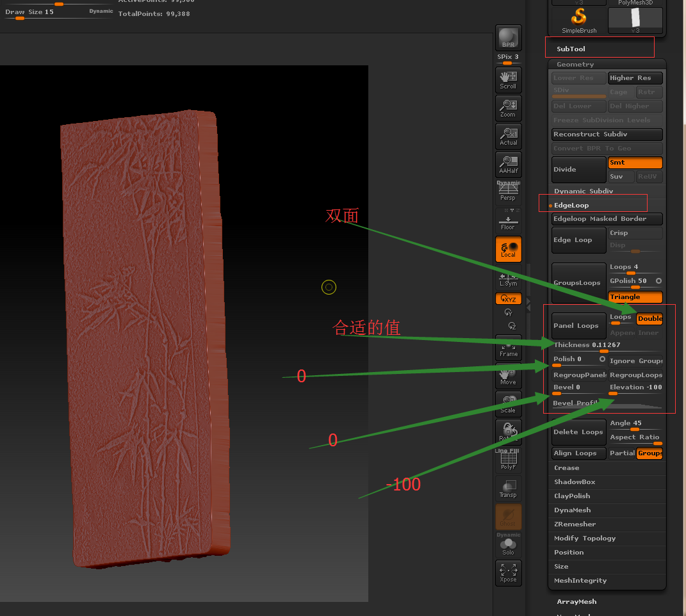Click the Higher Res button
The width and height of the screenshot is (686, 616).
[635, 78]
